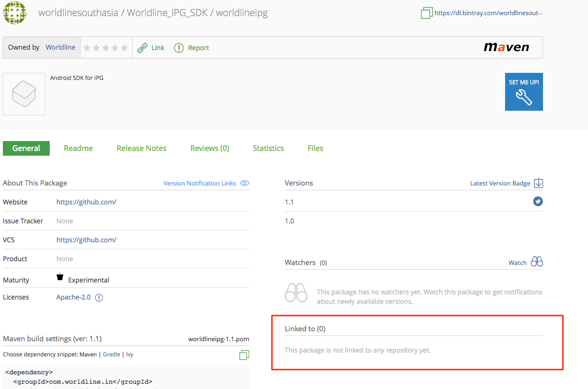This screenshot has width=588, height=389.
Task: Click the Report exclamation icon
Action: pos(179,48)
